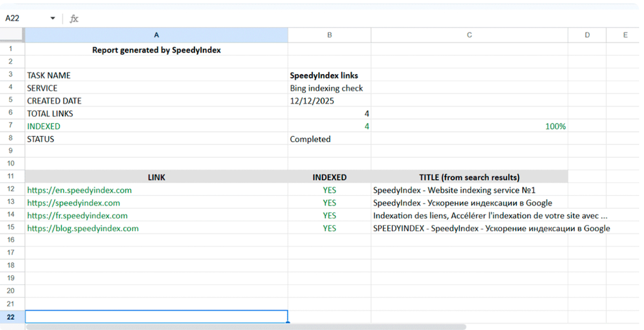The height and width of the screenshot is (330, 644).
Task: Click the green INDEXED count 4
Action: tap(330, 126)
